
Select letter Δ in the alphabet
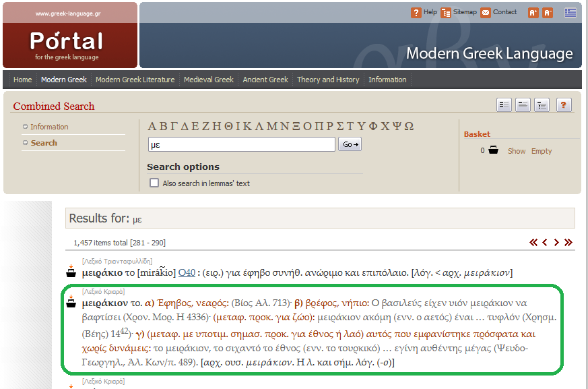tap(185, 126)
